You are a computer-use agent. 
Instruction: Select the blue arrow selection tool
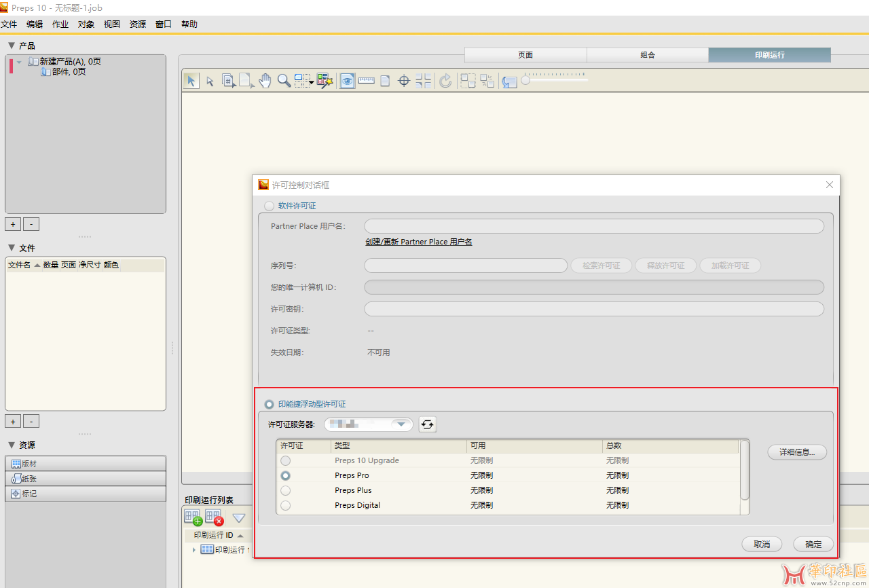tap(191, 81)
